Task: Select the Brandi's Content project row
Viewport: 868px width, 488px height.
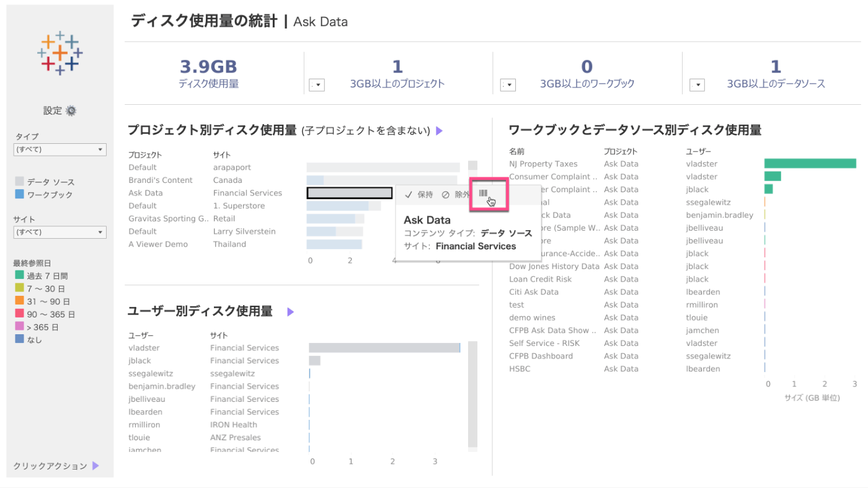Action: [294, 180]
